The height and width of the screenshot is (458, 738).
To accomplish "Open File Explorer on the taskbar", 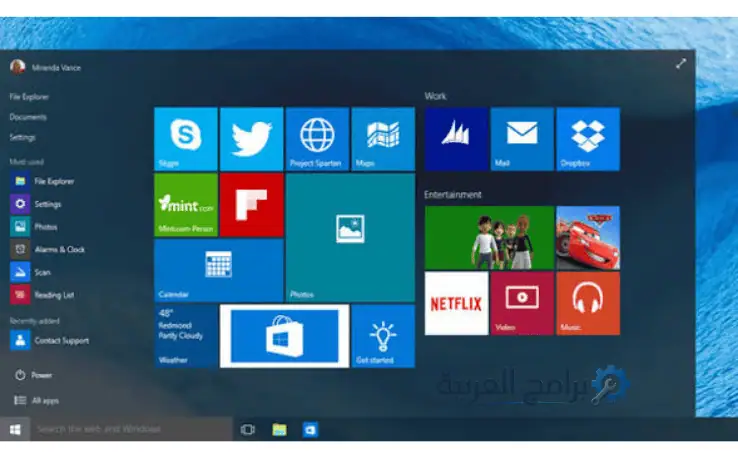I will coord(279,429).
